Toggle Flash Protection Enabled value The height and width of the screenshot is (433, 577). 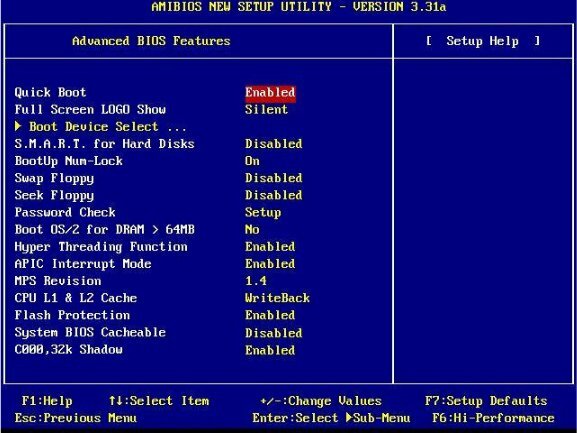click(x=270, y=315)
